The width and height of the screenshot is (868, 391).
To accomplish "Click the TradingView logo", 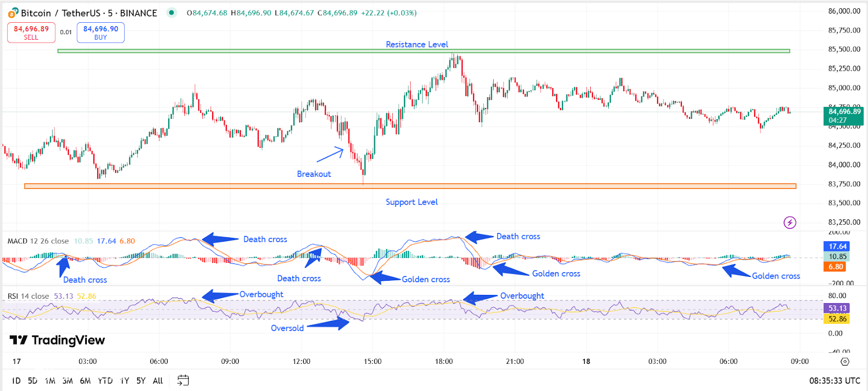I will [57, 340].
